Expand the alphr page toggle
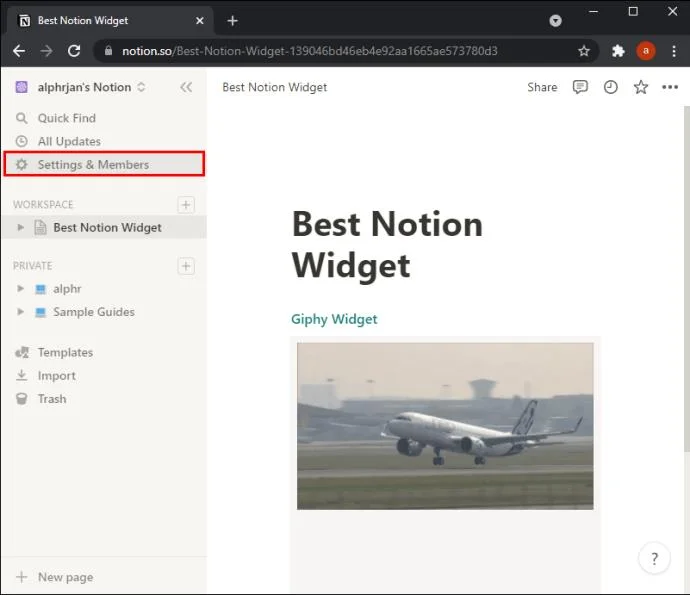 point(20,289)
